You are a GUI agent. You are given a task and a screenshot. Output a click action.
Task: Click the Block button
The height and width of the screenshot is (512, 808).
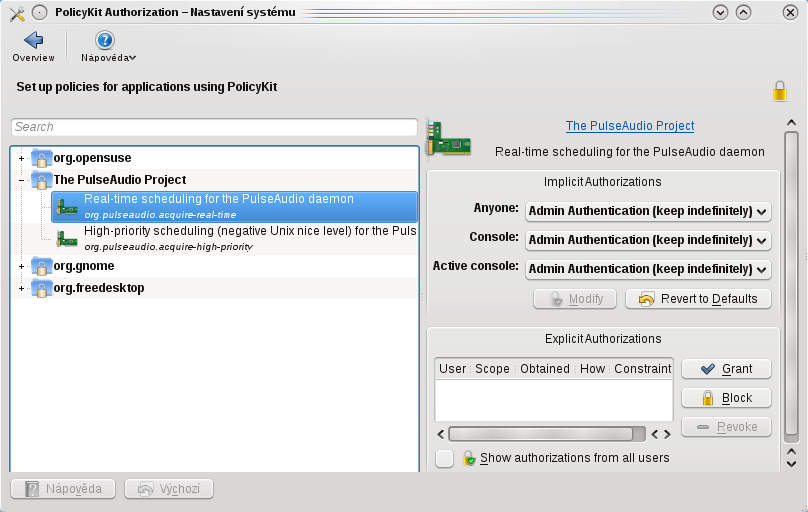tap(726, 398)
